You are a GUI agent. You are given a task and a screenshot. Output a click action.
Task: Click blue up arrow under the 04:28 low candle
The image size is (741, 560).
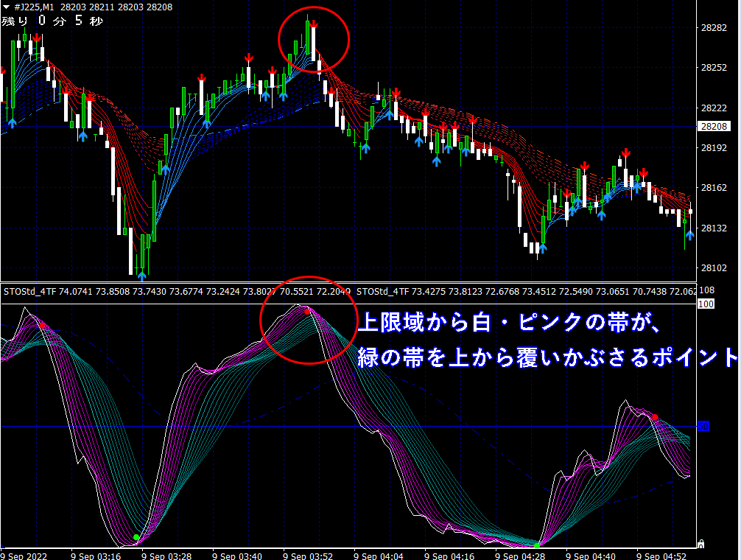(x=543, y=248)
